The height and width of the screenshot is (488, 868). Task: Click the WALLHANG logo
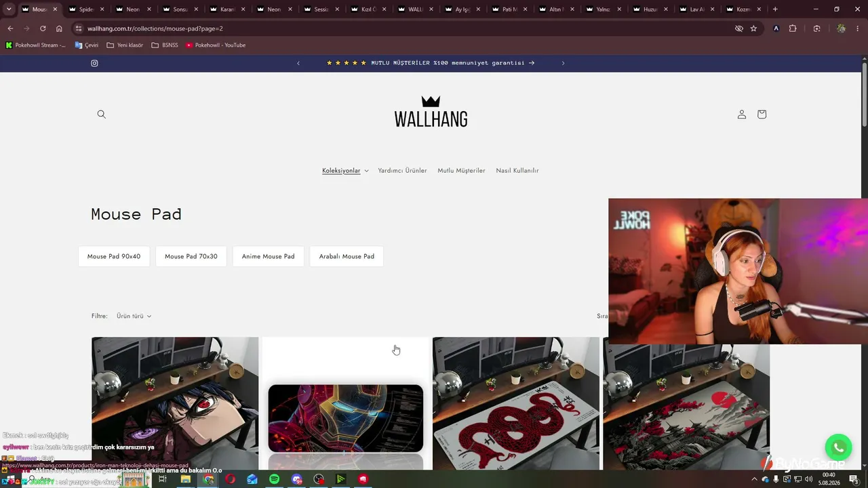pyautogui.click(x=431, y=112)
